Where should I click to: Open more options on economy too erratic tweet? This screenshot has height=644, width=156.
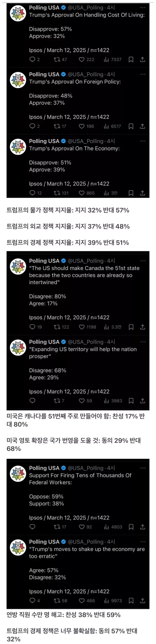tap(143, 542)
